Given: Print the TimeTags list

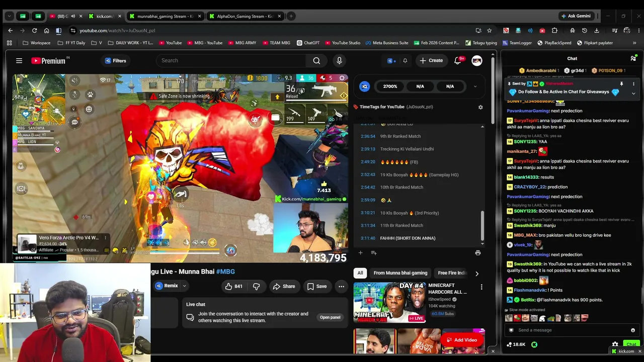Looking at the screenshot, I should (477, 252).
